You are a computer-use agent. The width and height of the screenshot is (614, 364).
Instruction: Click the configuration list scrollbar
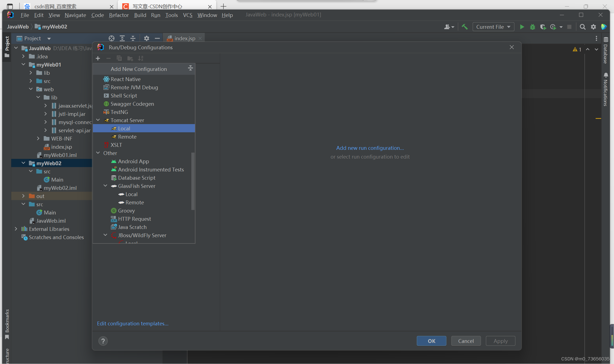pyautogui.click(x=193, y=181)
